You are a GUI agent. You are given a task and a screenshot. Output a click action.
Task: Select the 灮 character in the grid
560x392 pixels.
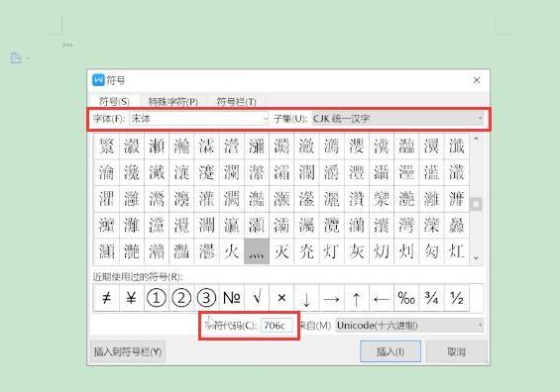click(306, 251)
